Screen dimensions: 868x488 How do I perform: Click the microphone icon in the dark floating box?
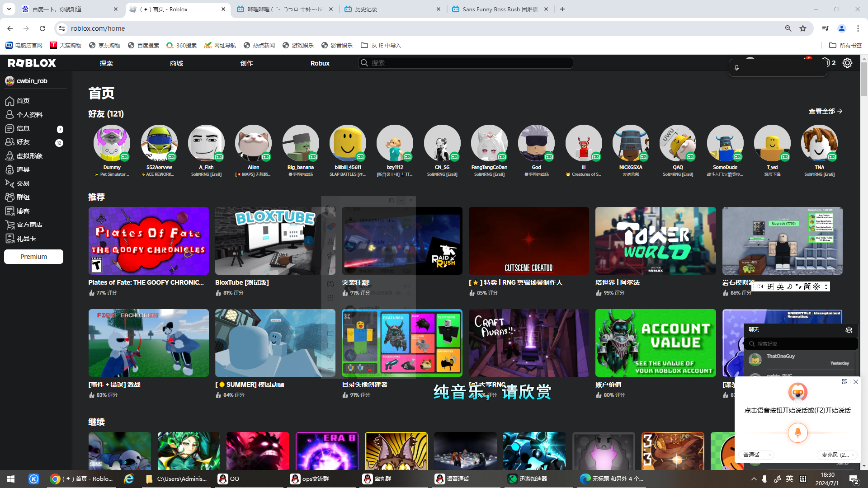736,68
